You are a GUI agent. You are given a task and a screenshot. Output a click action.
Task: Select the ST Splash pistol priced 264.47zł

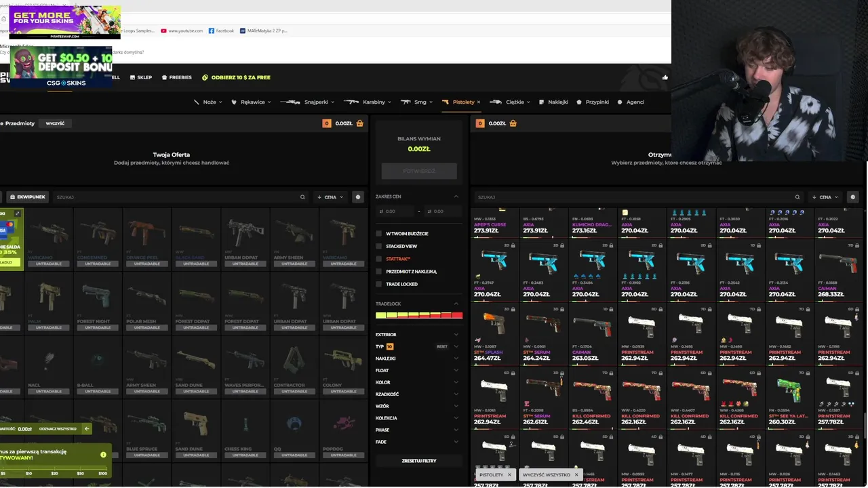(495, 333)
